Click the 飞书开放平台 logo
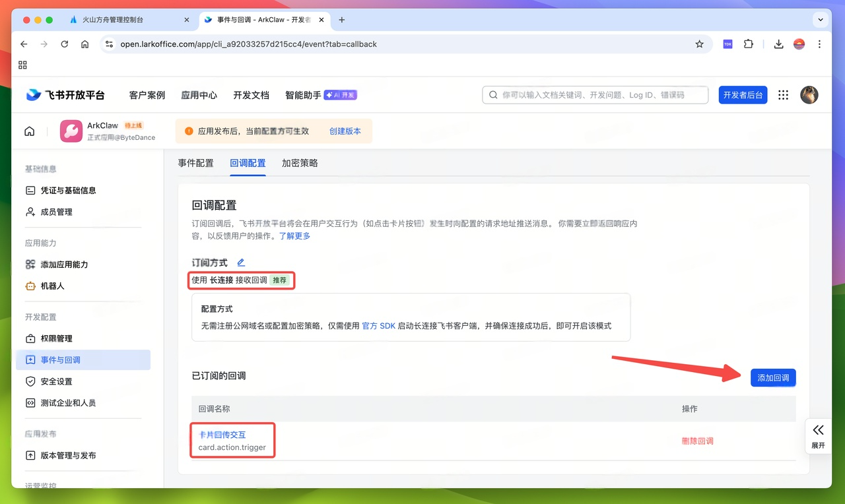845x504 pixels. click(64, 94)
